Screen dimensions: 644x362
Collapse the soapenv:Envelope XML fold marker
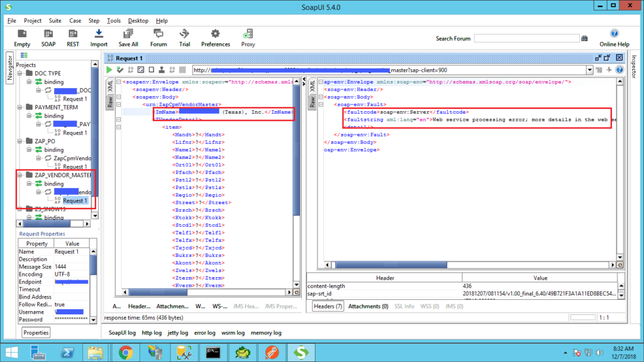click(x=118, y=82)
